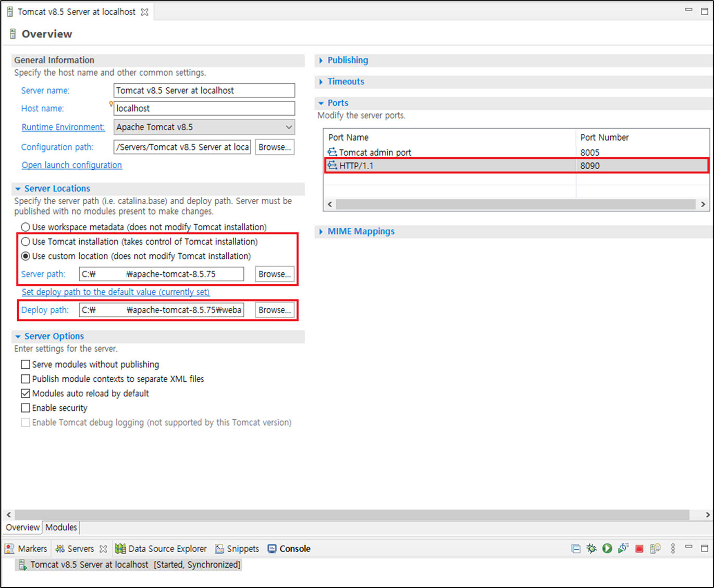Open the Servers view menu (three dots)
This screenshot has height=588, width=714.
point(673,548)
